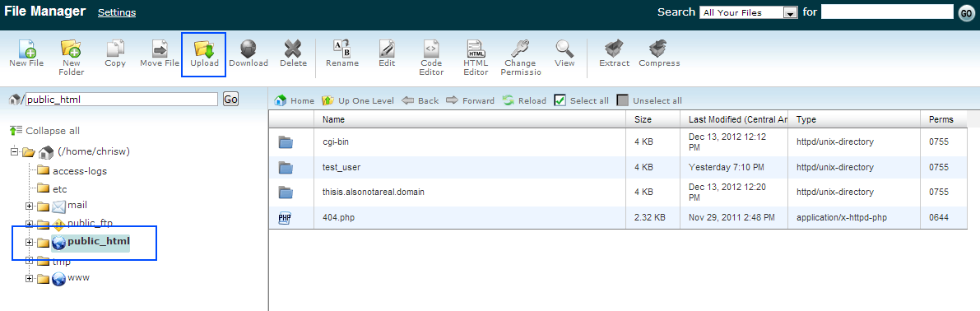980x311 pixels.
Task: Select etc folder in tree
Action: coord(60,188)
